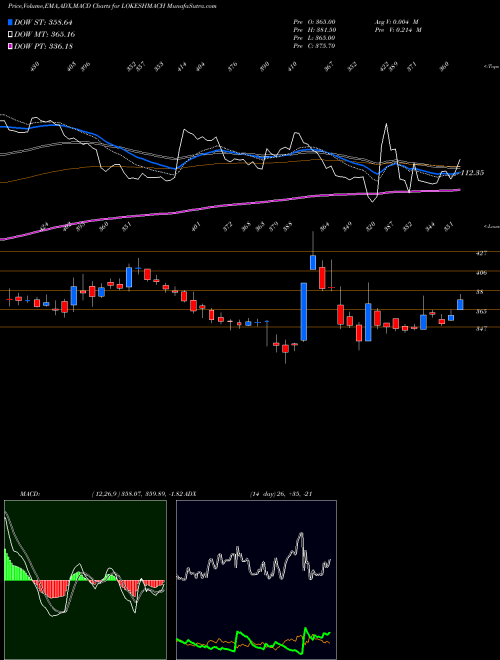Click the blue DOW ST legend swatch
This screenshot has height=660, width=500.
pos(10,23)
